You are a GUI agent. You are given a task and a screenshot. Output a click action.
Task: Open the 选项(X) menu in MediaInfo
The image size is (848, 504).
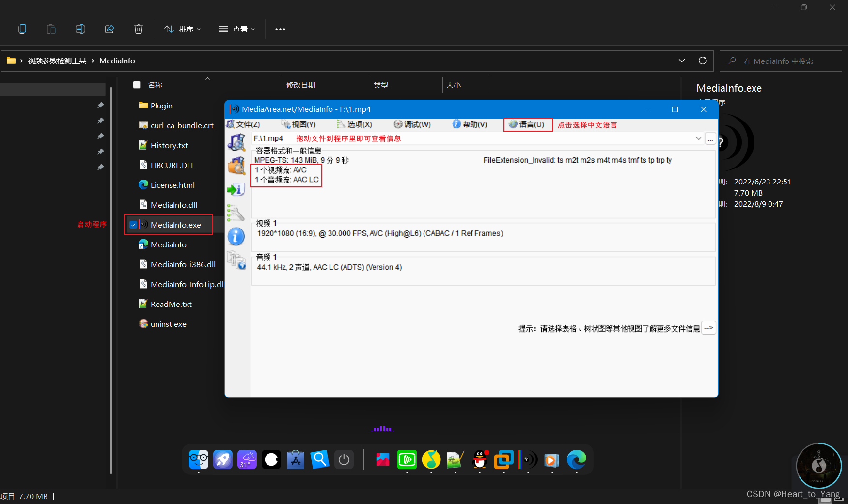[x=355, y=124]
